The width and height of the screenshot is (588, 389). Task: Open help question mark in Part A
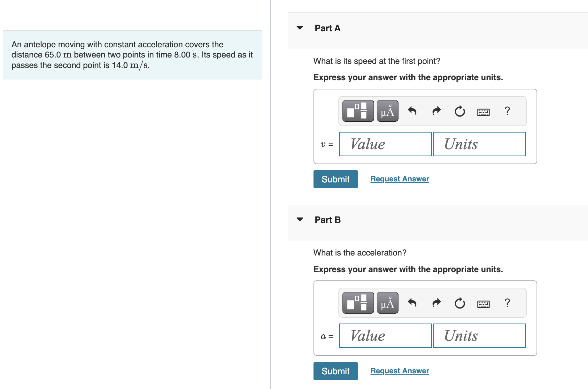(x=507, y=111)
